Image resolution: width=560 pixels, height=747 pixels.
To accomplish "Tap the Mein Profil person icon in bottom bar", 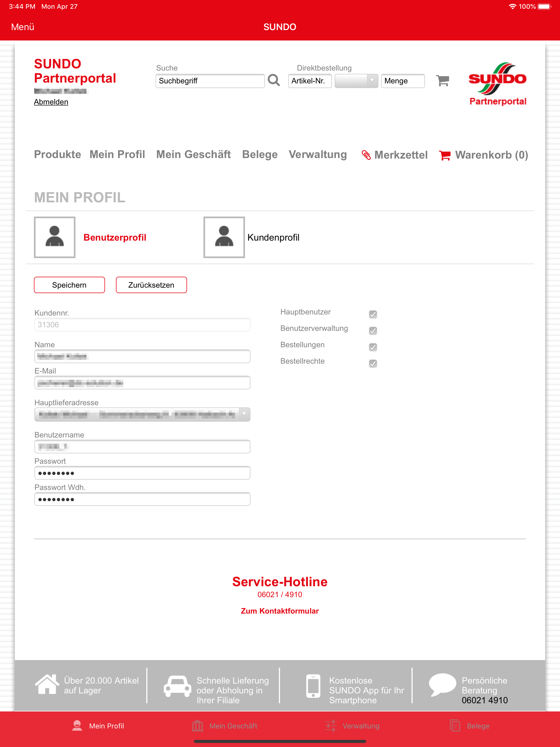I will click(77, 726).
